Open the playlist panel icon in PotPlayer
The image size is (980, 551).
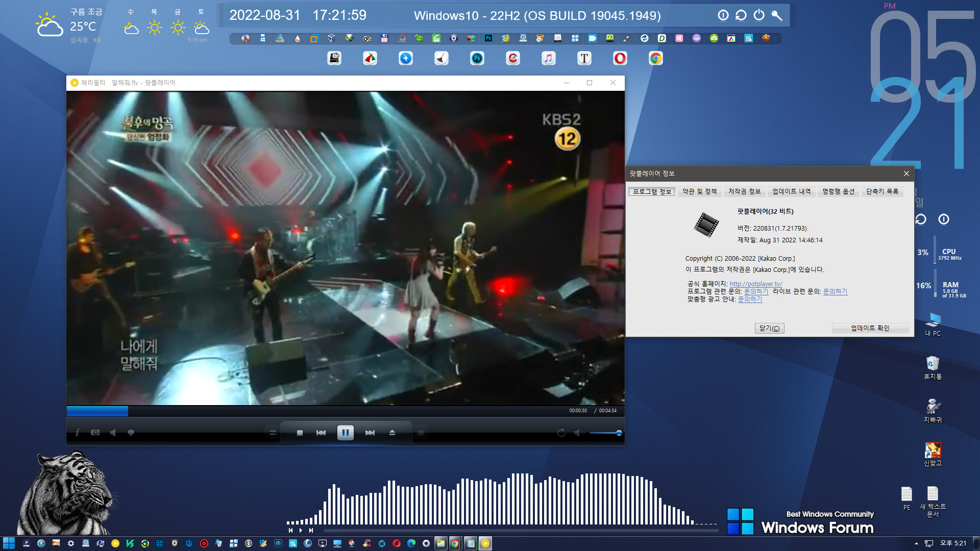tap(420, 433)
